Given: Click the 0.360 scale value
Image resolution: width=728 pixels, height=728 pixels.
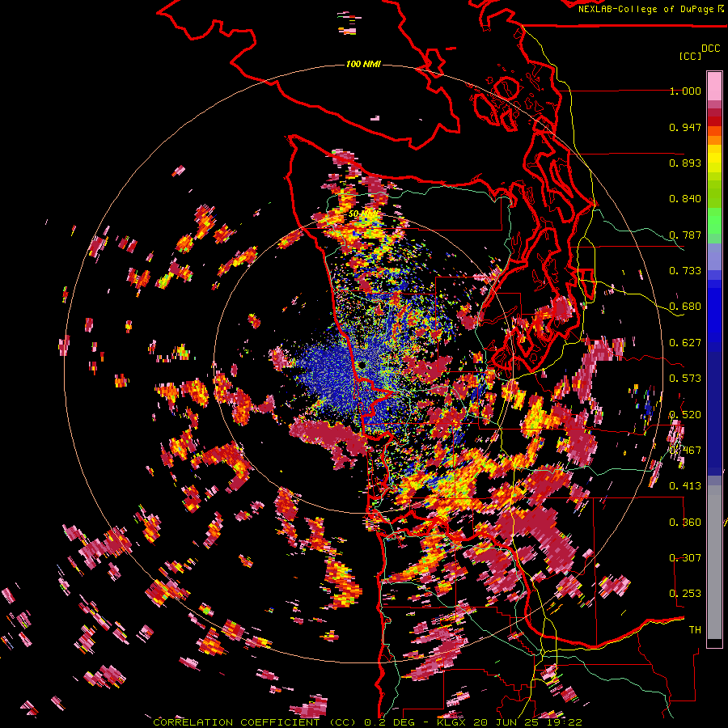Looking at the screenshot, I should tap(685, 523).
